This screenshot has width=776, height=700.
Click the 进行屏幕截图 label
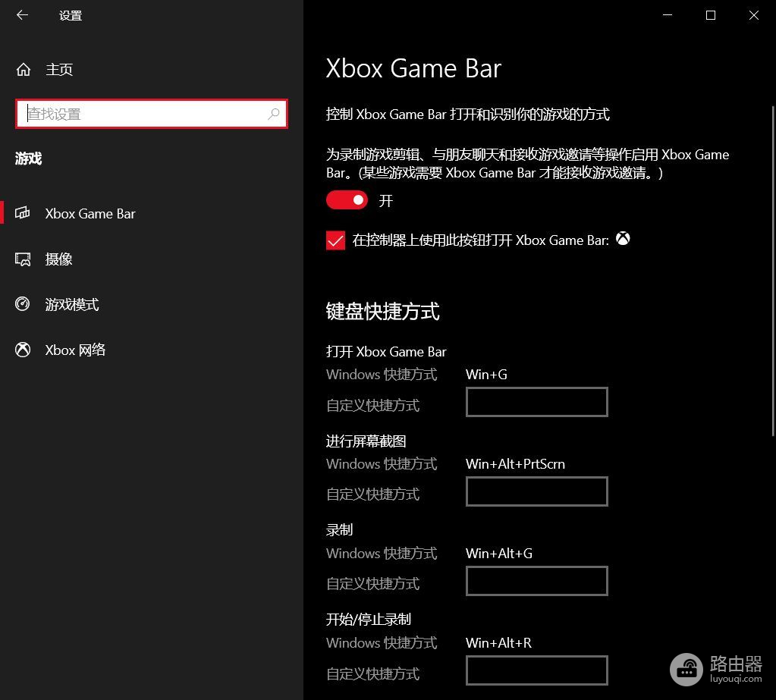tap(366, 441)
